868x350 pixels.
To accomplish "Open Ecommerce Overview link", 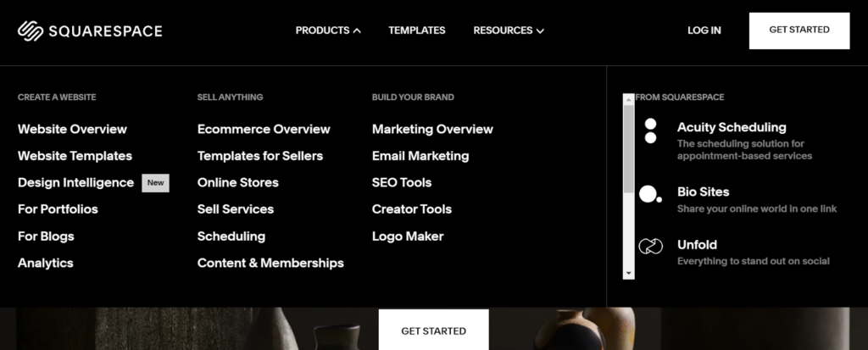I will (264, 129).
